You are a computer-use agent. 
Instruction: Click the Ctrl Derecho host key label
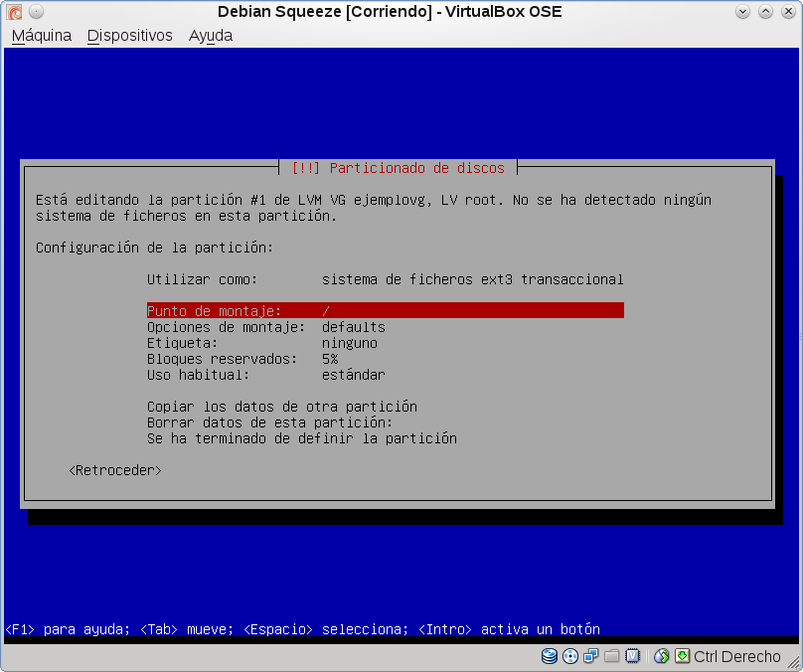[737, 657]
